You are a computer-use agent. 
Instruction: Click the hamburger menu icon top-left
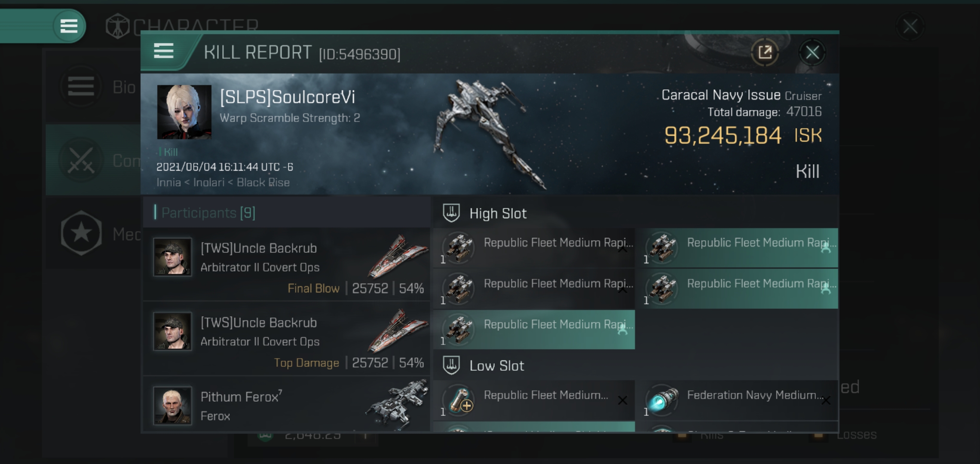[69, 25]
